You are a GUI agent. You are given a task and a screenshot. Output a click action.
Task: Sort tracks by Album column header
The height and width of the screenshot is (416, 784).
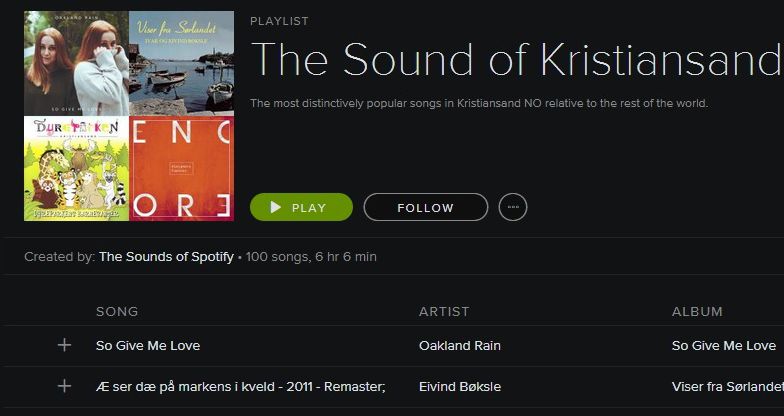[x=697, y=312]
